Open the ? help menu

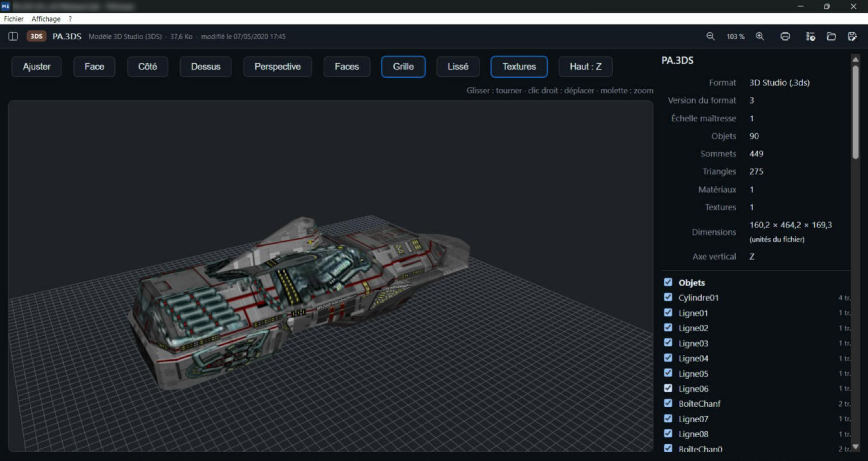[x=70, y=19]
